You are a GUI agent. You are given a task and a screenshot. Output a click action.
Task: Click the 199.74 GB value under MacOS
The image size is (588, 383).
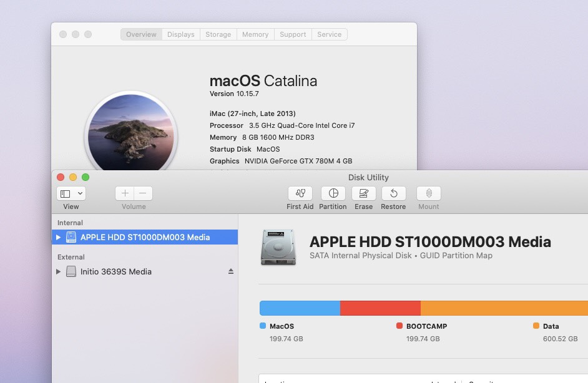[x=286, y=339]
